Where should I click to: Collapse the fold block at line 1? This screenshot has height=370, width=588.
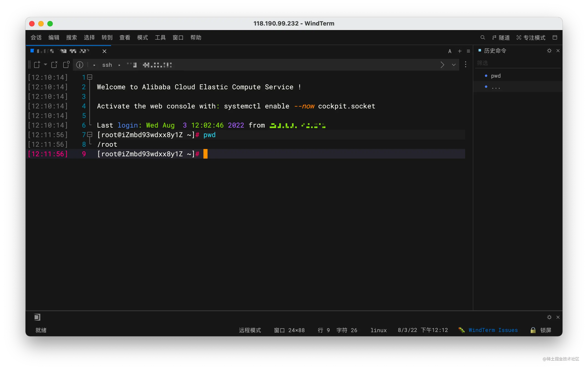click(x=90, y=77)
